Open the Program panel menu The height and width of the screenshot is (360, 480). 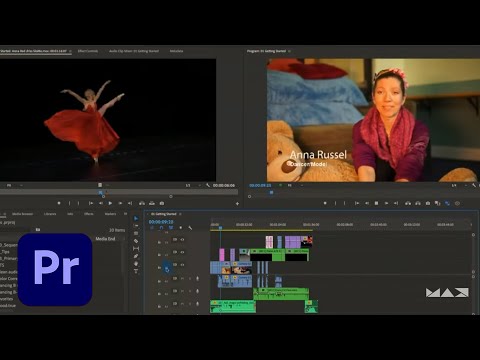point(289,51)
